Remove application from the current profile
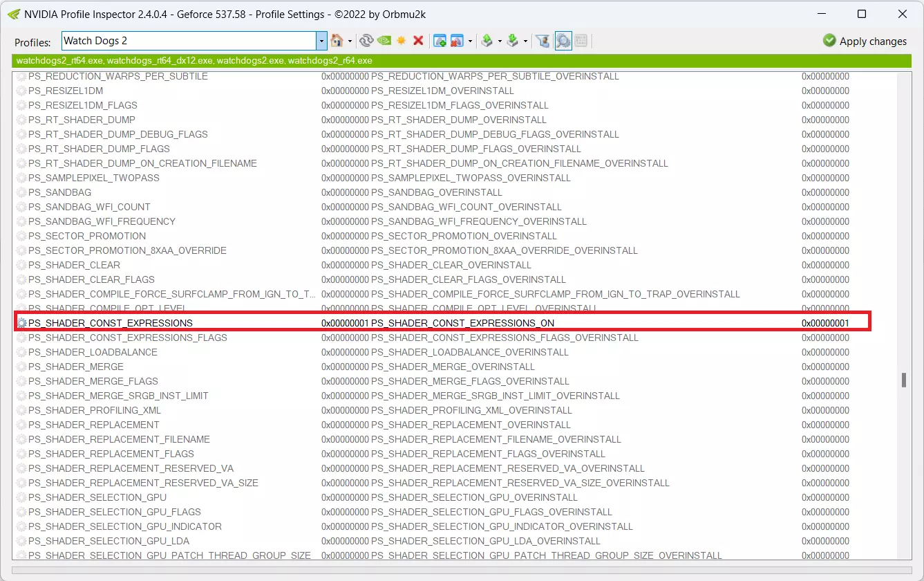924x581 pixels. (457, 41)
